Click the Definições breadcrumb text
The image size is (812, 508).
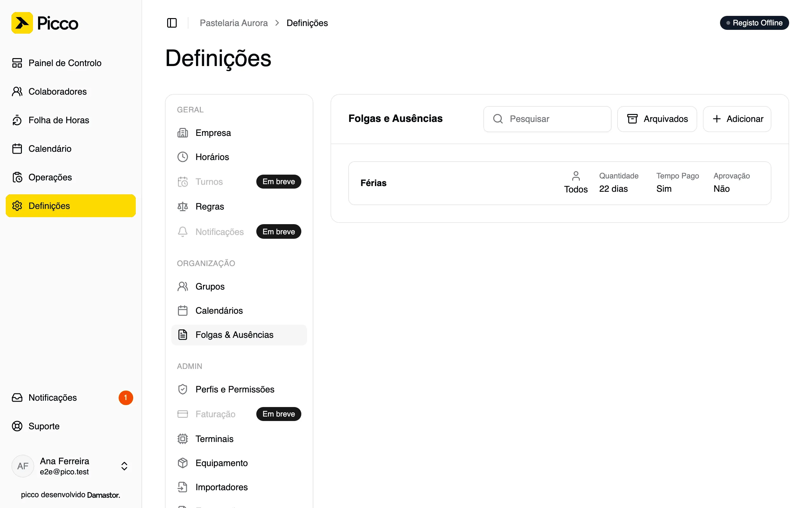(307, 23)
